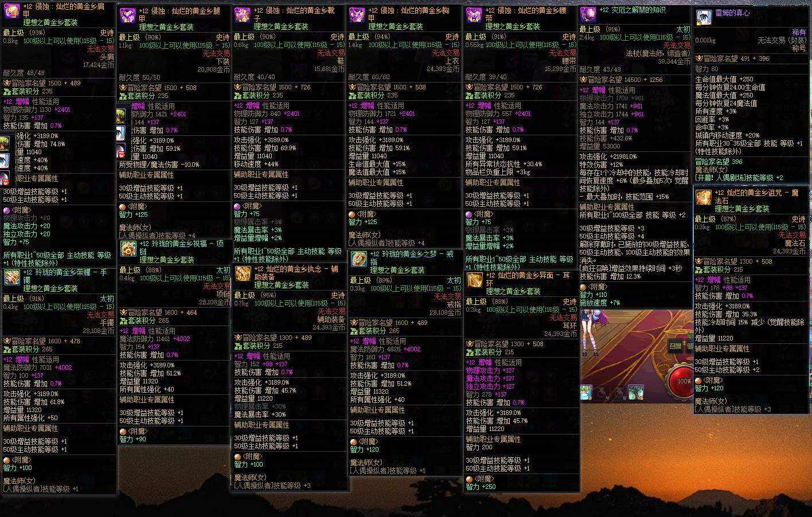Click the 回避率 +3% title stat
Image resolution: width=812 pixels, height=517 pixels.
pos(712,119)
